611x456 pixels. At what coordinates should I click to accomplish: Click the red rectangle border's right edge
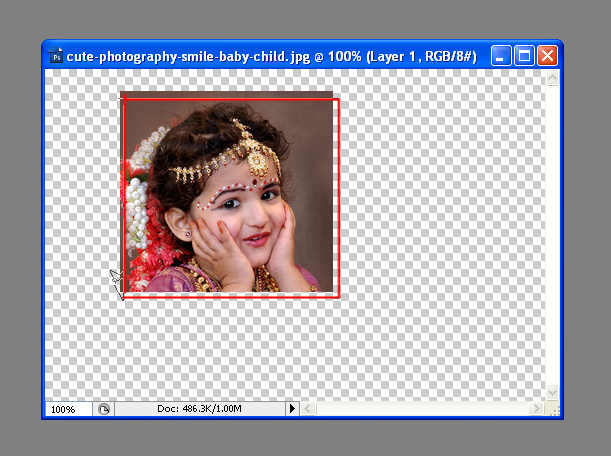339,200
